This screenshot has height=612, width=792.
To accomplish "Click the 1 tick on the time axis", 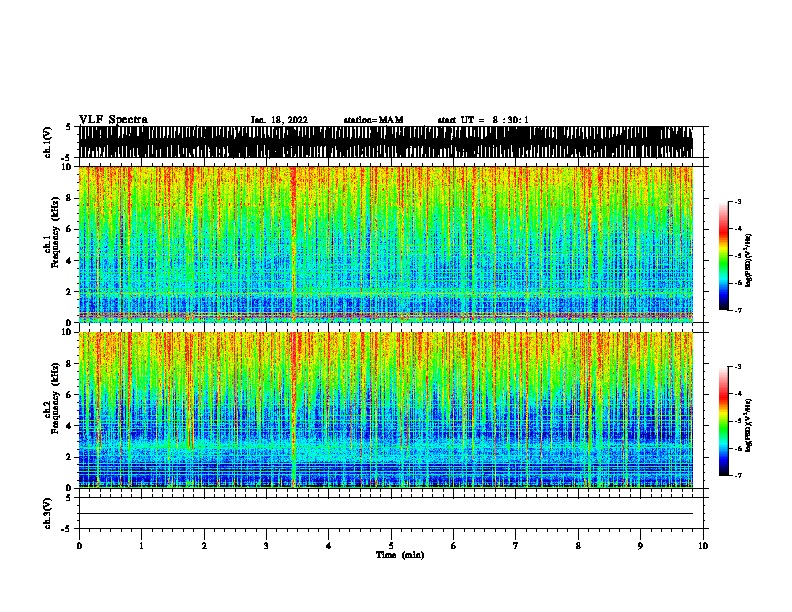I will click(141, 546).
